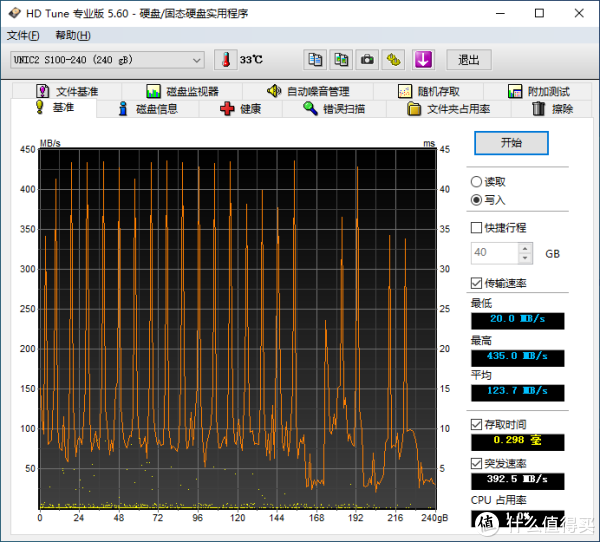Expand the UNIC2 S100-240 drive dropdown

click(107, 60)
